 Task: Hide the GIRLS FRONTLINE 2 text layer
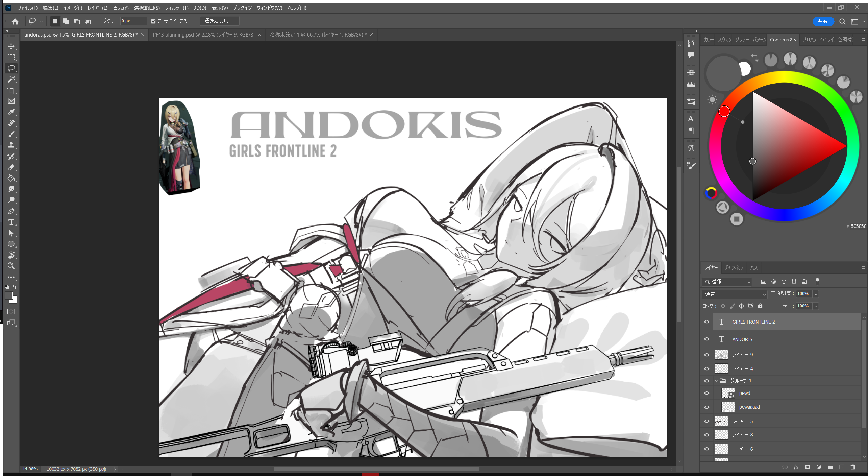pyautogui.click(x=706, y=322)
